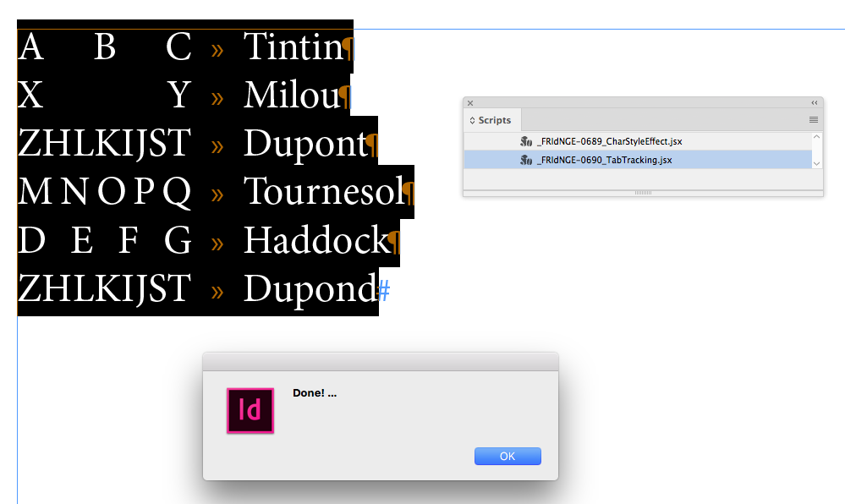Click the word Tintin in the text frame
The image size is (845, 504).
click(x=293, y=47)
